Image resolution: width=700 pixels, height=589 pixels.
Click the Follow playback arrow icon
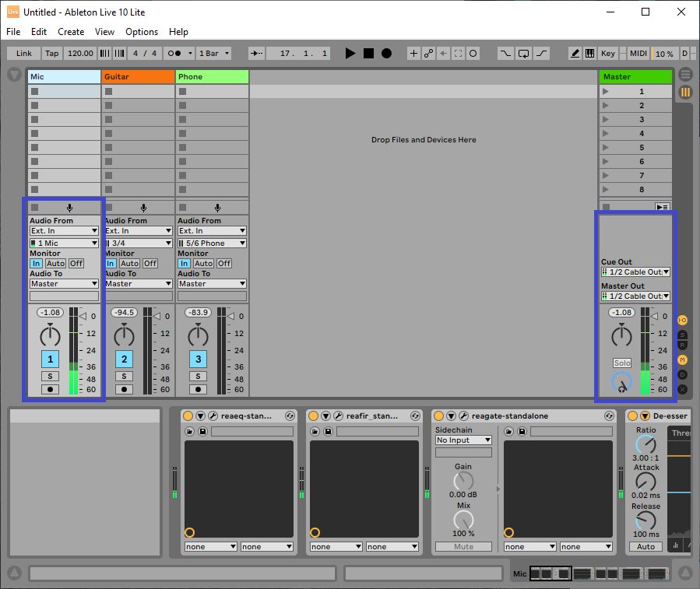coord(256,54)
